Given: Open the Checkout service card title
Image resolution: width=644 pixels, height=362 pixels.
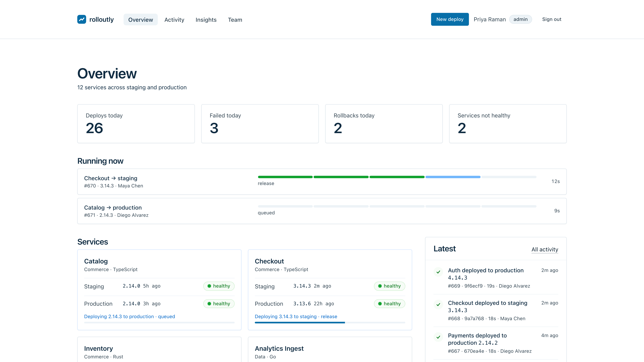Looking at the screenshot, I should [x=269, y=261].
